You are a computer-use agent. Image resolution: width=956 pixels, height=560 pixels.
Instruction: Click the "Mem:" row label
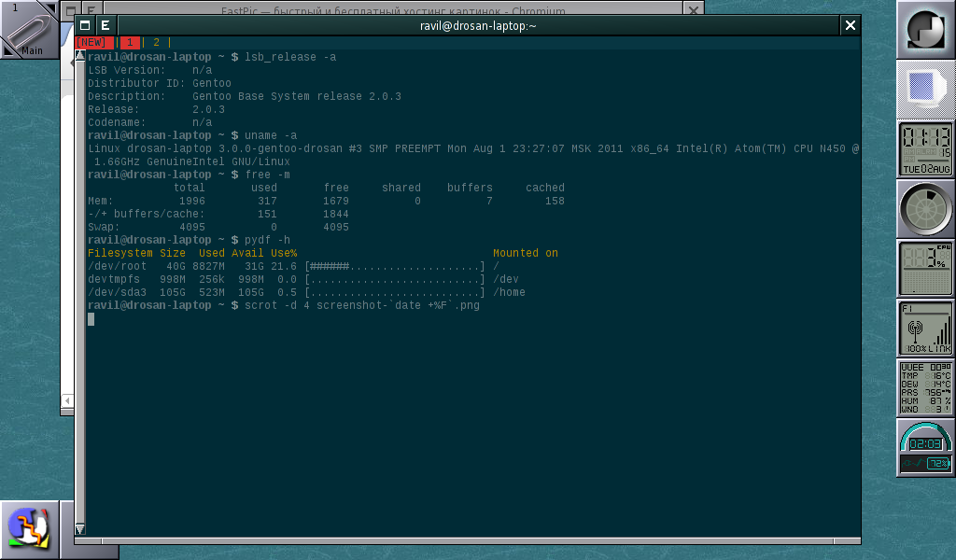(x=101, y=201)
